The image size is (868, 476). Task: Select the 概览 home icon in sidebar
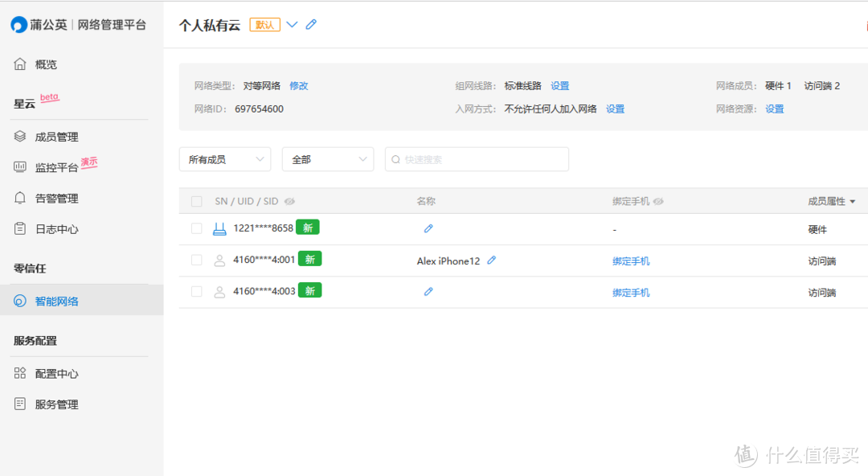tap(19, 64)
